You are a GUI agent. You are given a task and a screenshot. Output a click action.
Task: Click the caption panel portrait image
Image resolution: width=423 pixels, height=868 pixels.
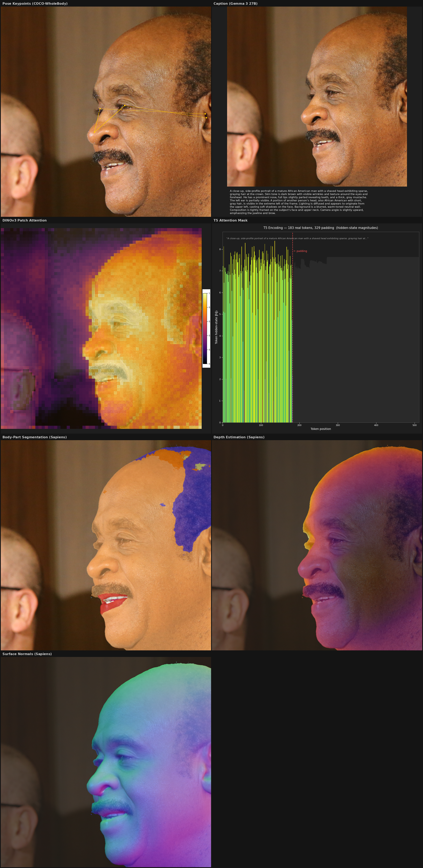[317, 97]
